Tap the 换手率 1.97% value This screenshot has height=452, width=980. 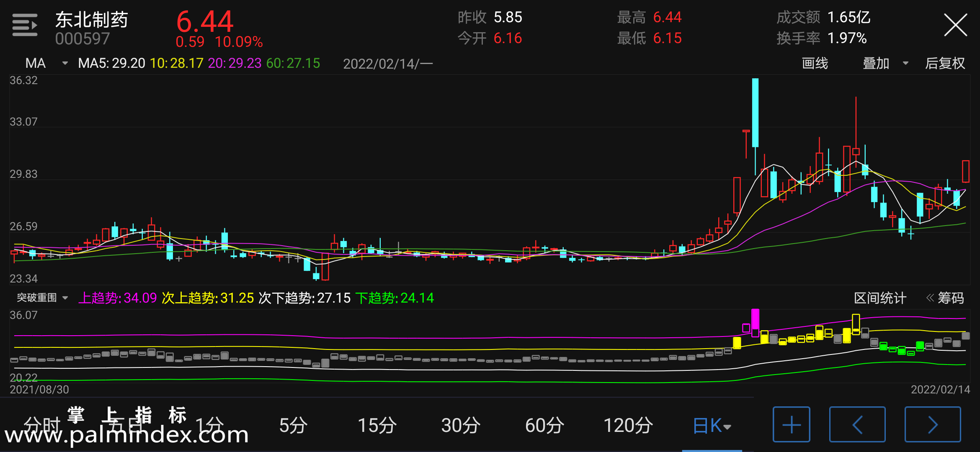click(x=821, y=38)
